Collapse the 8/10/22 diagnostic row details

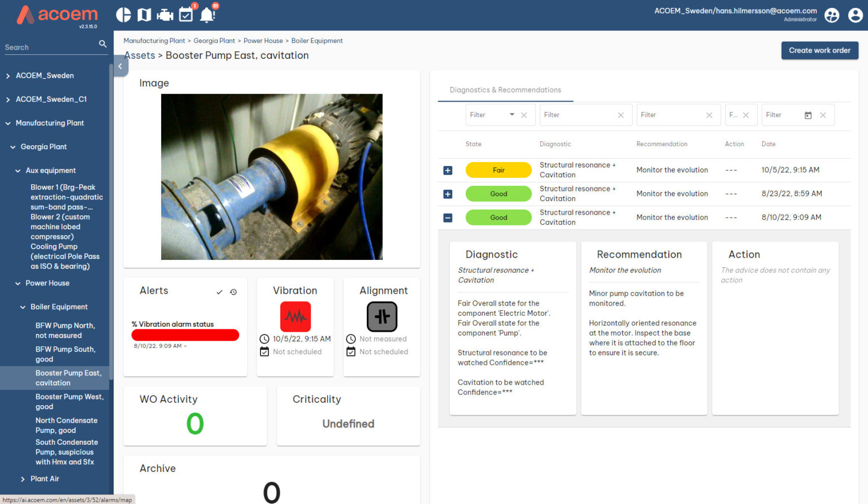click(448, 217)
